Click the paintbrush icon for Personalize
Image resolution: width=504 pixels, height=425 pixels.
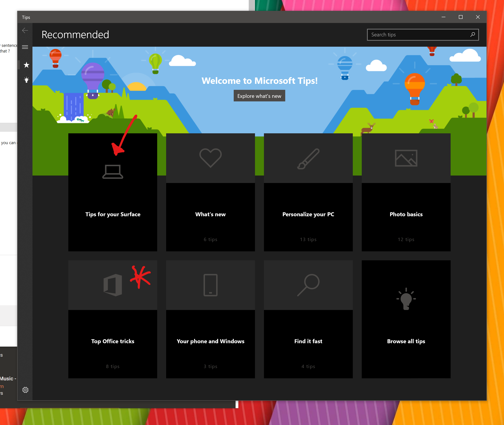tap(308, 159)
